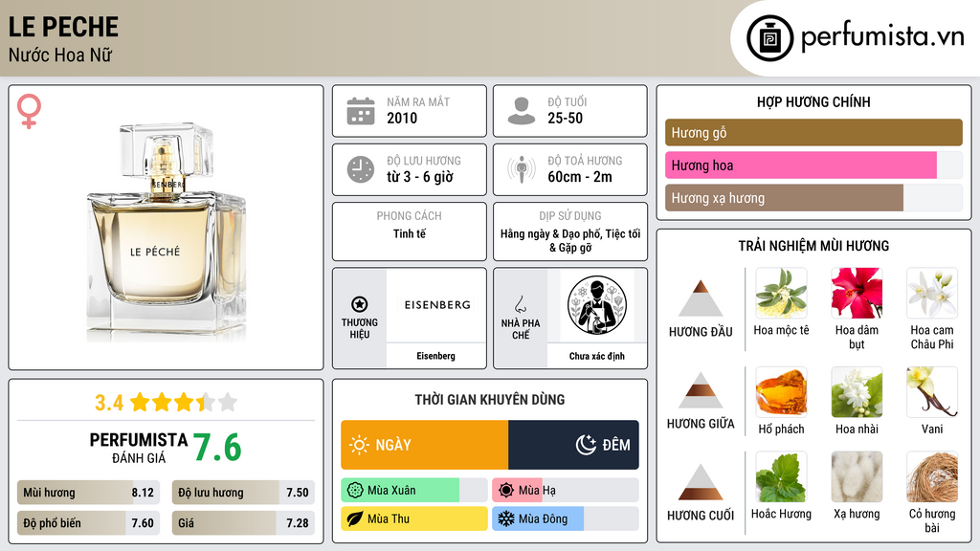Click the Le Péché perfume bottle image
The width and height of the screenshot is (980, 551).
pyautogui.click(x=167, y=231)
